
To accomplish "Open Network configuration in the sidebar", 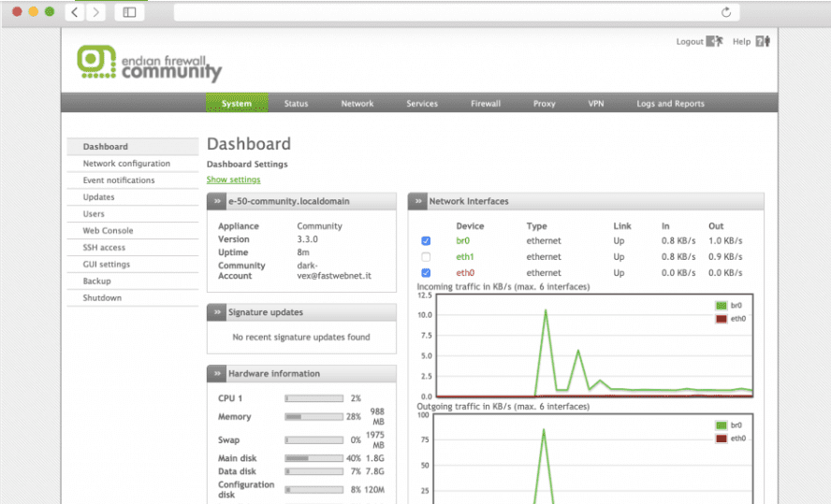I will pyautogui.click(x=133, y=164).
